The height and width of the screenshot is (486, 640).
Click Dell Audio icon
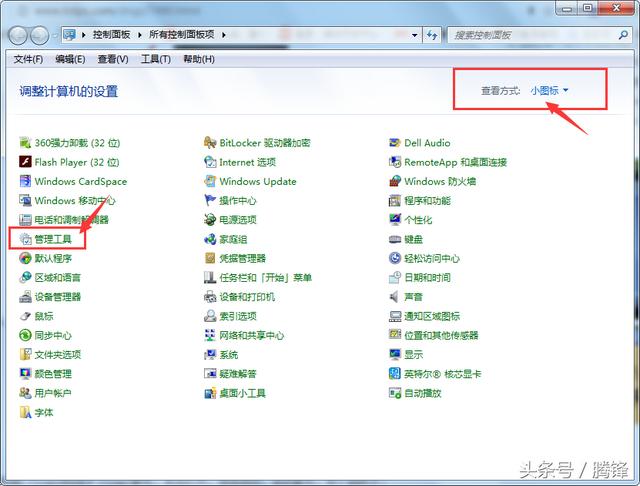[x=395, y=143]
